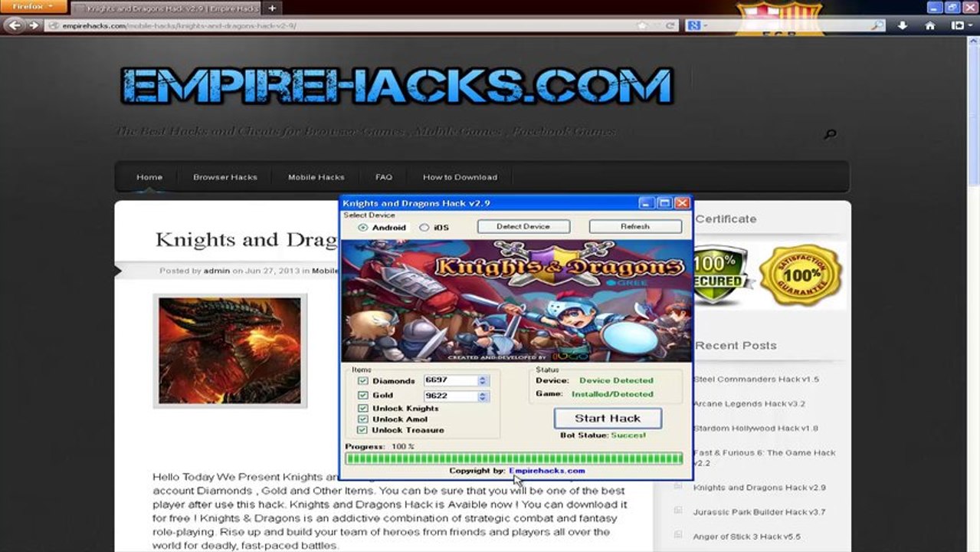Open the FAQ menu item

[x=384, y=177]
